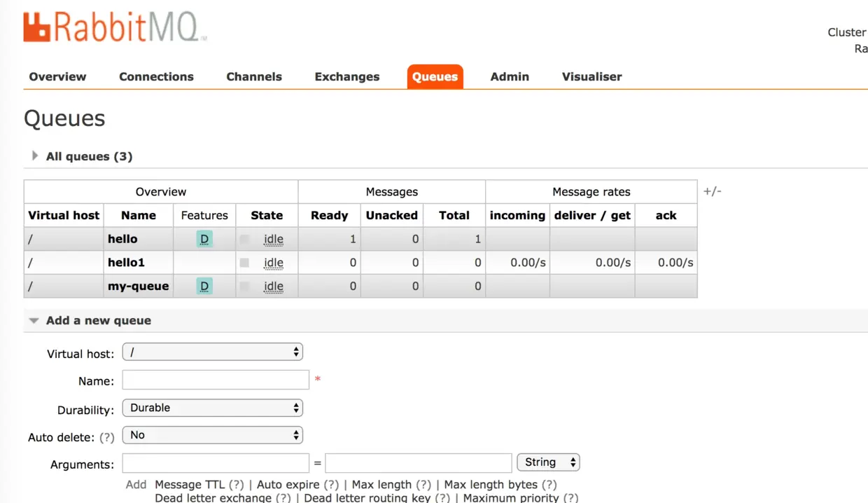Click the D feature badge for hello
The width and height of the screenshot is (868, 503).
204,239
